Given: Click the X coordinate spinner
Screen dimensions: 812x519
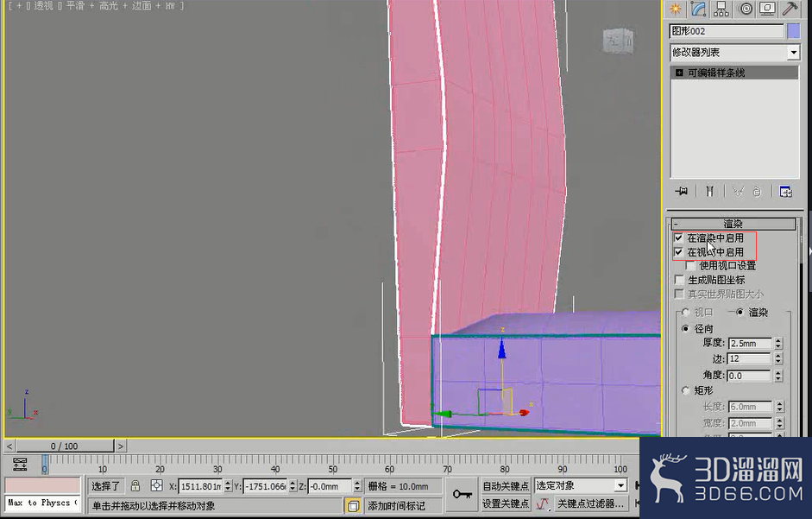Looking at the screenshot, I should [228, 486].
